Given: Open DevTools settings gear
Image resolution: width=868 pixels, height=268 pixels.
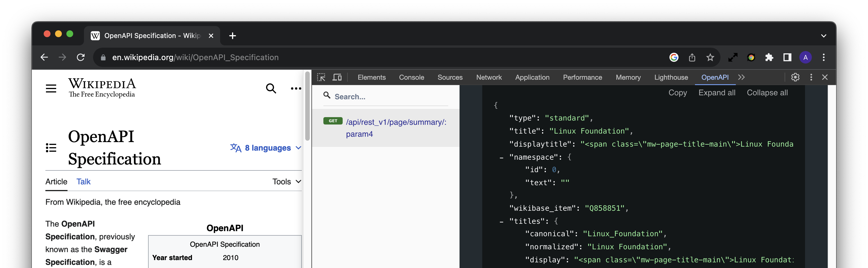Looking at the screenshot, I should point(795,77).
